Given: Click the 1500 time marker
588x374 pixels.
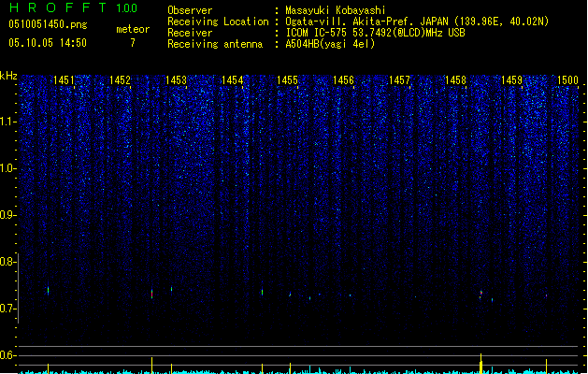Looking at the screenshot, I should pyautogui.click(x=567, y=79).
